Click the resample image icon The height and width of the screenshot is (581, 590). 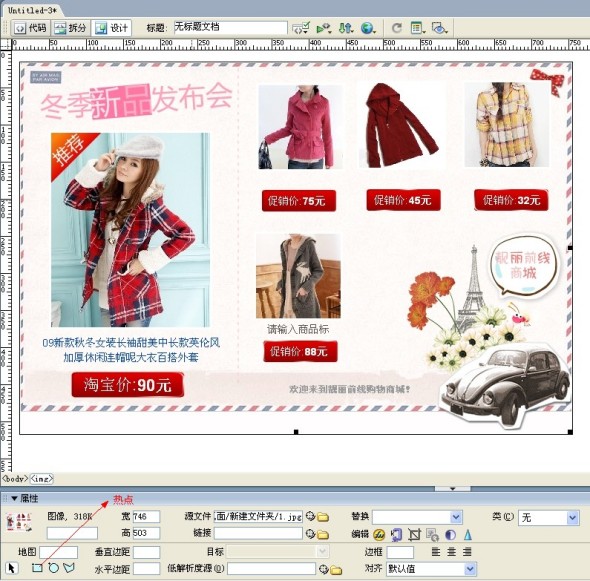point(432,535)
